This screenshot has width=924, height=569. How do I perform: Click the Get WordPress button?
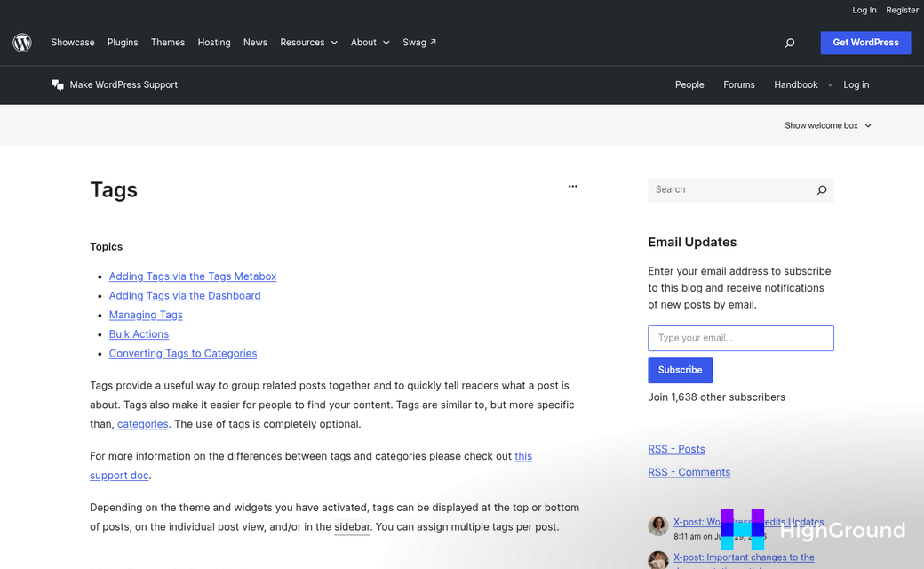[865, 43]
